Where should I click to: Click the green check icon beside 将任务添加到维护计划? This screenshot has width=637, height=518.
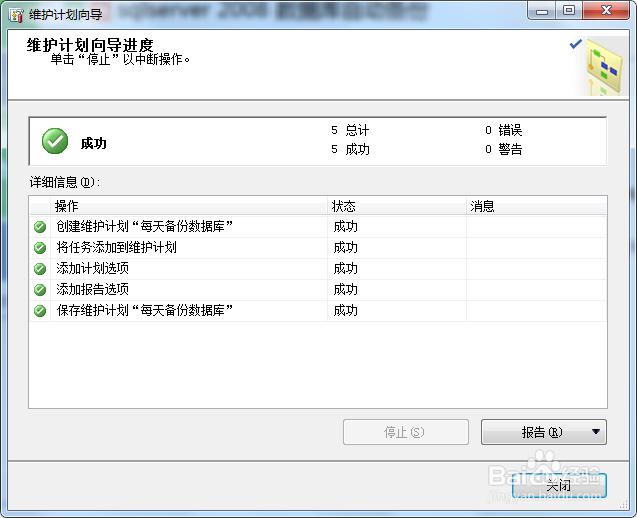point(40,247)
